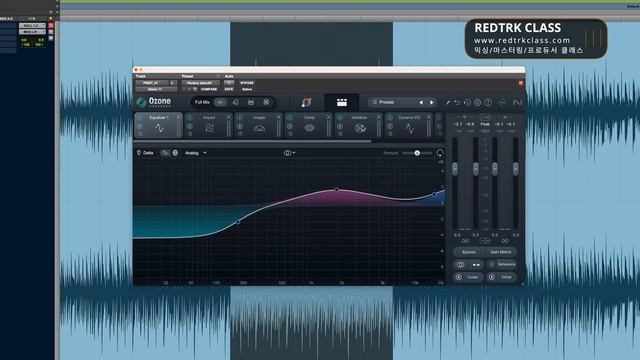Click the globe icon next to Delta
Image resolution: width=640 pixels, height=360 pixels.
(175, 153)
